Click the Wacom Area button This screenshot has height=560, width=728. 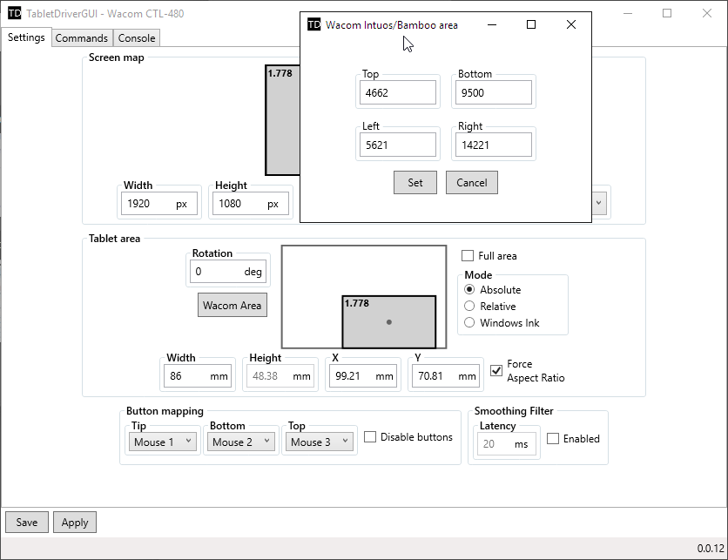(232, 306)
